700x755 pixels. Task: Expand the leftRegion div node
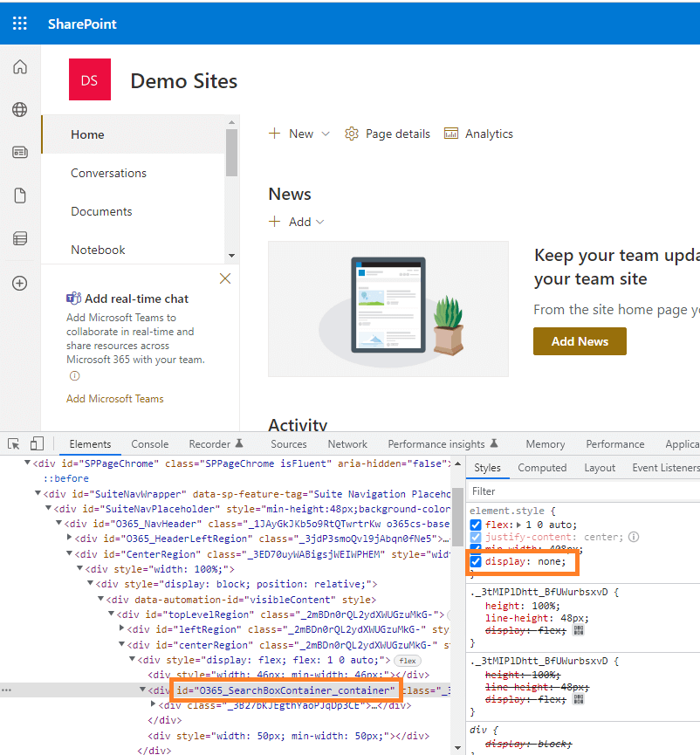click(x=122, y=628)
